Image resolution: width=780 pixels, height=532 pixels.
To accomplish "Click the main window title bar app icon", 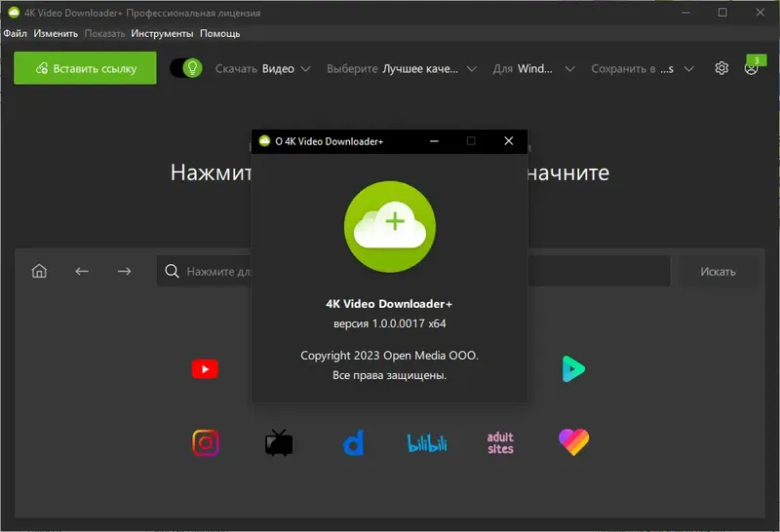I will (x=14, y=13).
